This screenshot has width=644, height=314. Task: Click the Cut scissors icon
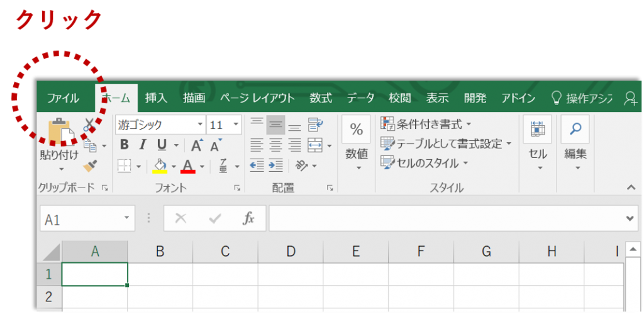tap(89, 125)
